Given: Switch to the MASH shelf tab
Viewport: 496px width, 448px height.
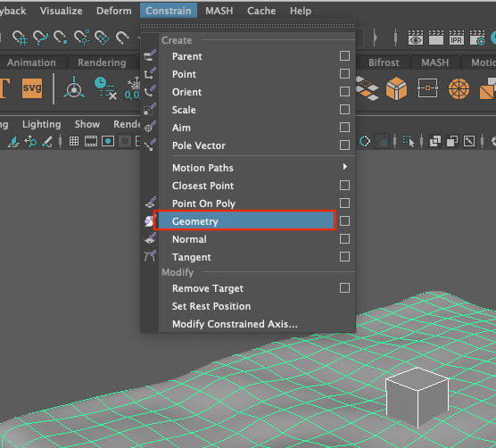Looking at the screenshot, I should (434, 62).
